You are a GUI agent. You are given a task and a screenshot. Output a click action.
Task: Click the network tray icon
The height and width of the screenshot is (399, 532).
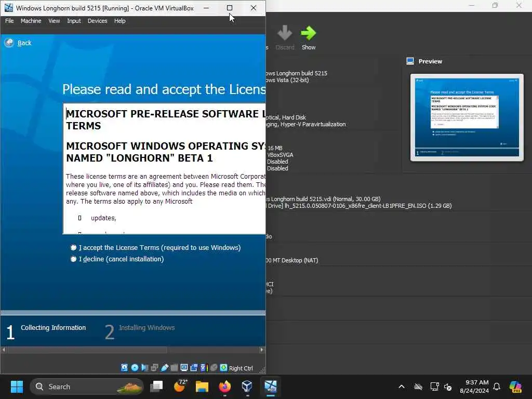pyautogui.click(x=434, y=387)
